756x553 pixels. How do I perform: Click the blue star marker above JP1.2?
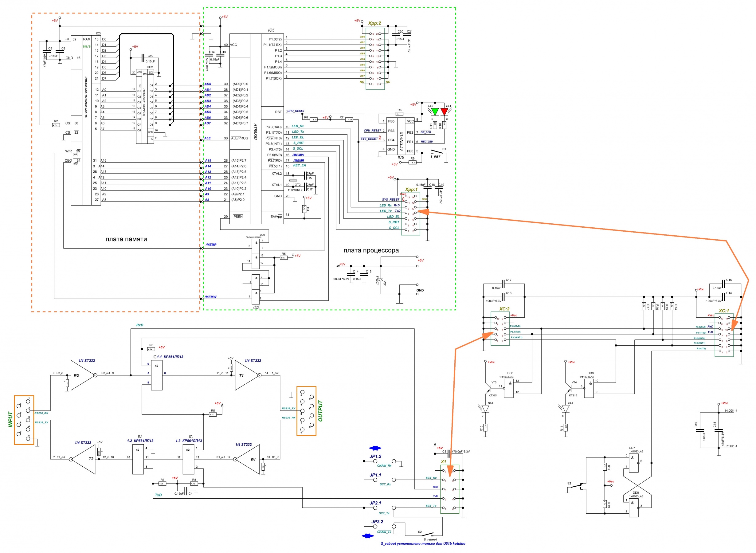[x=375, y=448]
